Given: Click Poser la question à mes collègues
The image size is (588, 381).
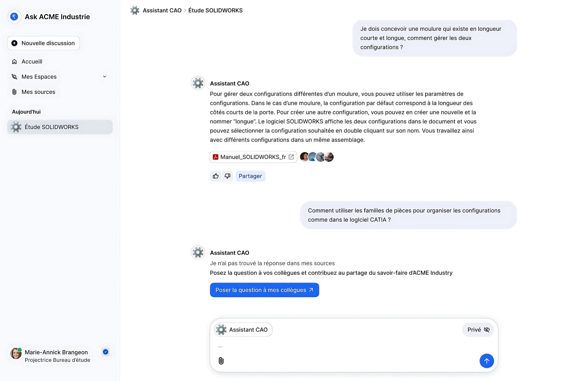Looking at the screenshot, I should (264, 290).
